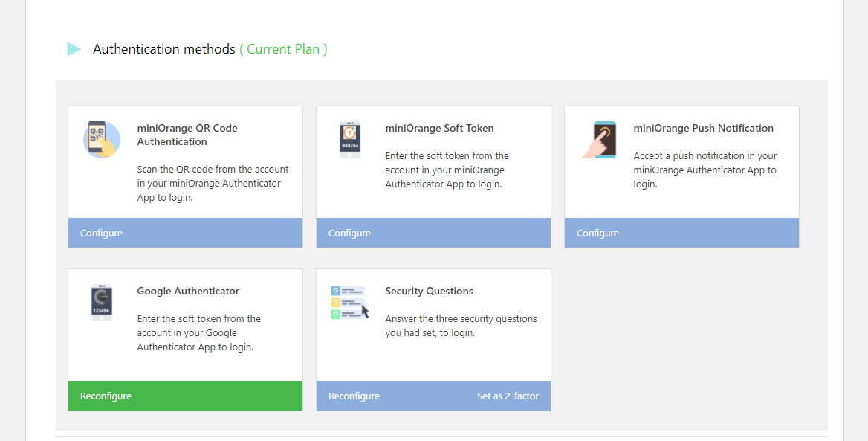This screenshot has width=868, height=441.
Task: Reconfigure Google Authenticator method
Action: pyautogui.click(x=106, y=396)
